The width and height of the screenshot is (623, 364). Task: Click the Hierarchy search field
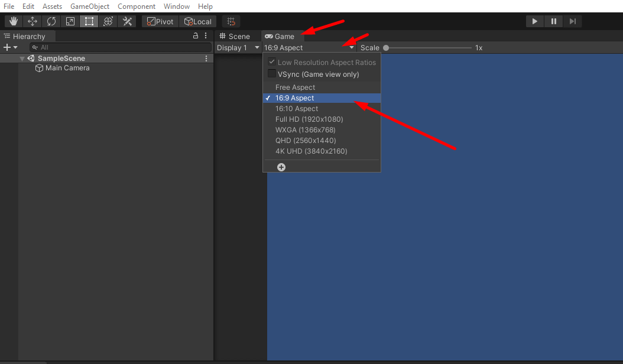pyautogui.click(x=121, y=47)
